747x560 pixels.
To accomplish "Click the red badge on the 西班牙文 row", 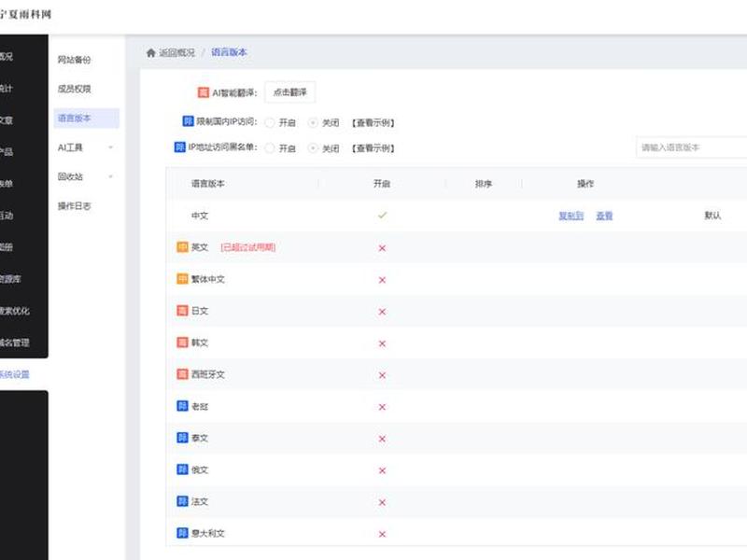I will 182,374.
